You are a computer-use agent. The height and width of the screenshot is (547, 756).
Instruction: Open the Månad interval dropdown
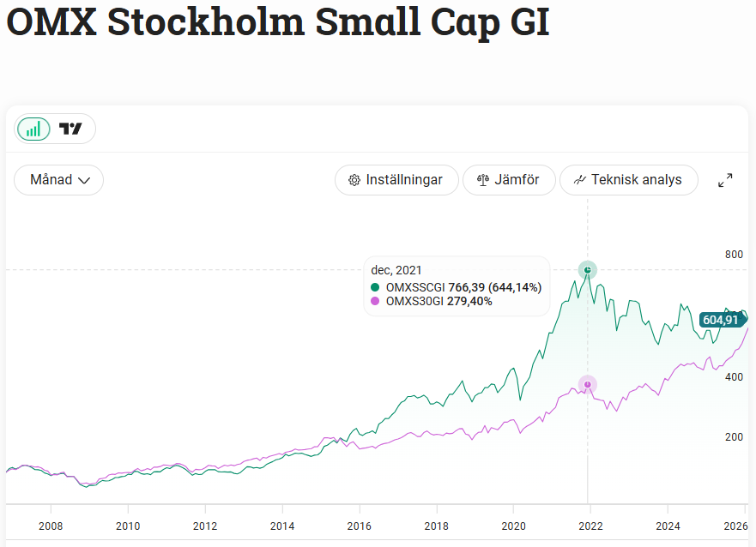59,180
